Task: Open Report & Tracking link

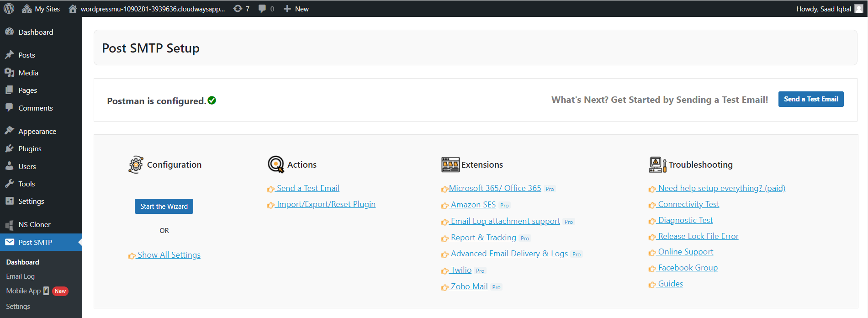Action: (x=483, y=238)
